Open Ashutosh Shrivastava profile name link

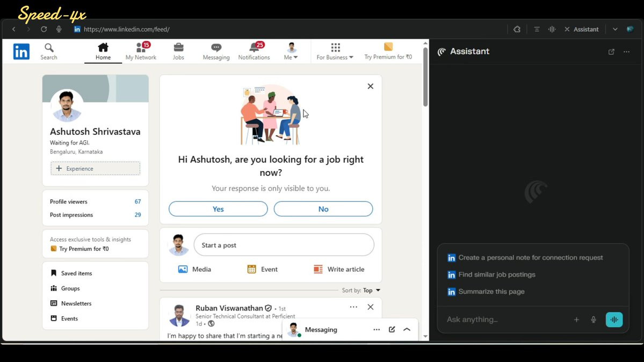point(95,132)
